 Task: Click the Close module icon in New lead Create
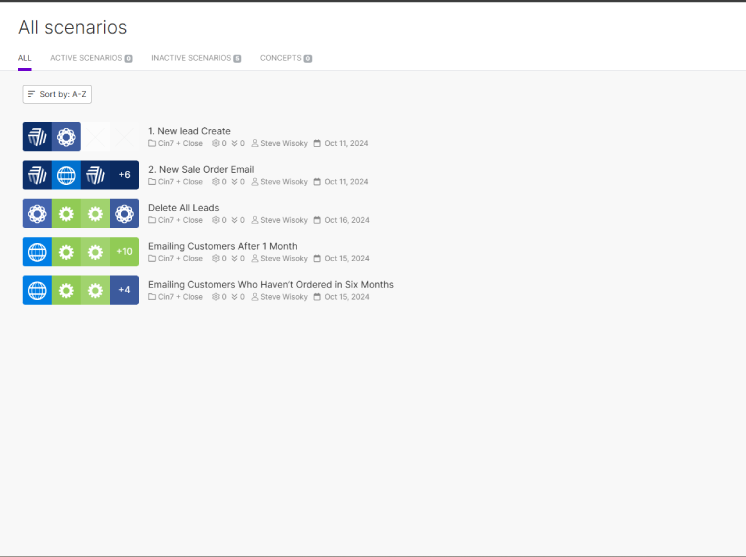[66, 137]
